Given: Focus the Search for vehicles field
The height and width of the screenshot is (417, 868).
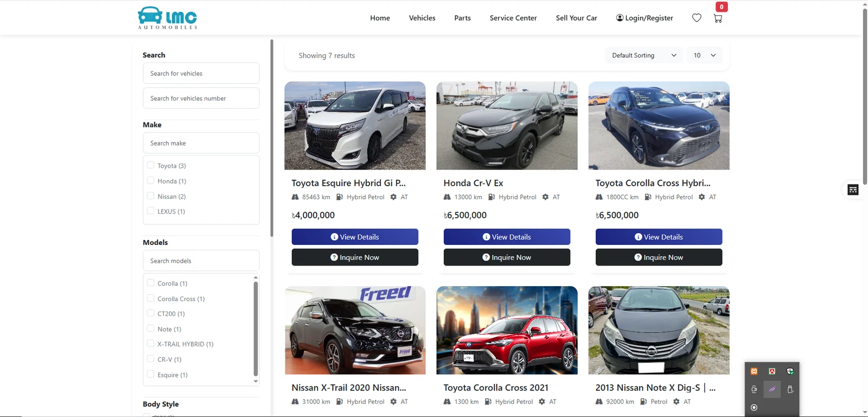Looking at the screenshot, I should [201, 73].
